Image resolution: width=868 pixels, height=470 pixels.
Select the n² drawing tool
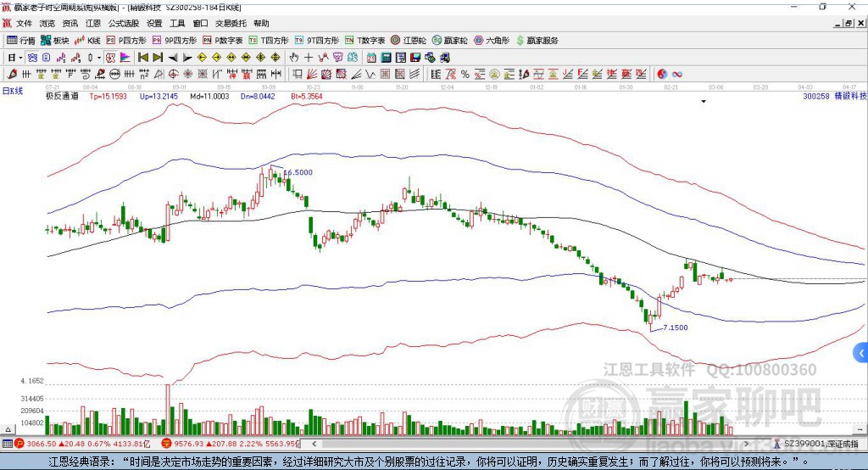click(144, 75)
